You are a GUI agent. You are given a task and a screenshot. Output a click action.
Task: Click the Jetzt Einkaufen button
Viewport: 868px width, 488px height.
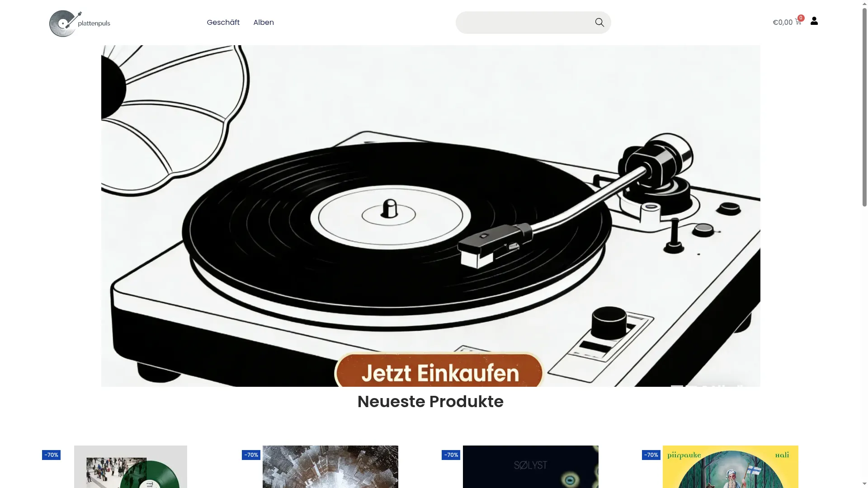pyautogui.click(x=439, y=371)
